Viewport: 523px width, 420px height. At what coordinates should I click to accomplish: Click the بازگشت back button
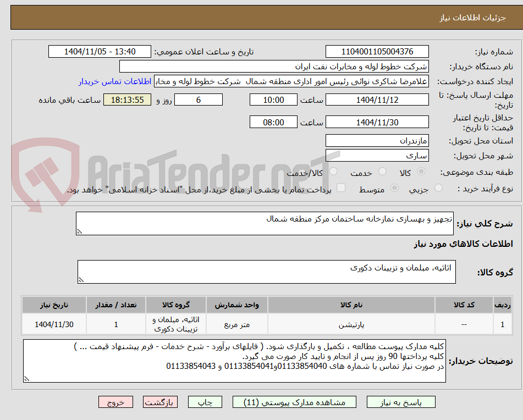pyautogui.click(x=160, y=402)
